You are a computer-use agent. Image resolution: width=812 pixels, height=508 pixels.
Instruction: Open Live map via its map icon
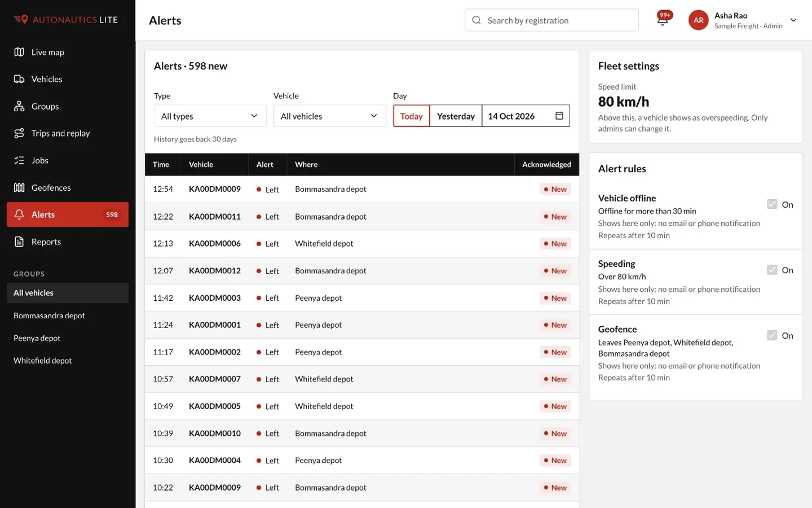pyautogui.click(x=19, y=52)
